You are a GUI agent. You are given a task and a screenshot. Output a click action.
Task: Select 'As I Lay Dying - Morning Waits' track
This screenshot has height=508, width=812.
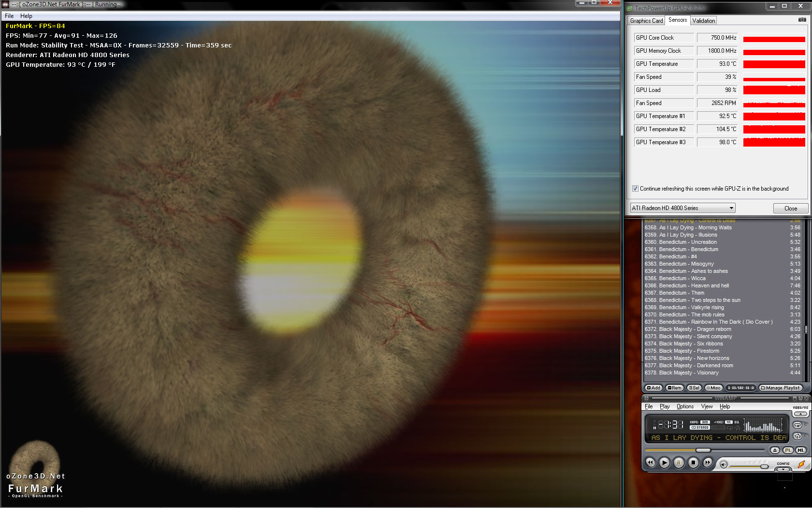[722, 227]
